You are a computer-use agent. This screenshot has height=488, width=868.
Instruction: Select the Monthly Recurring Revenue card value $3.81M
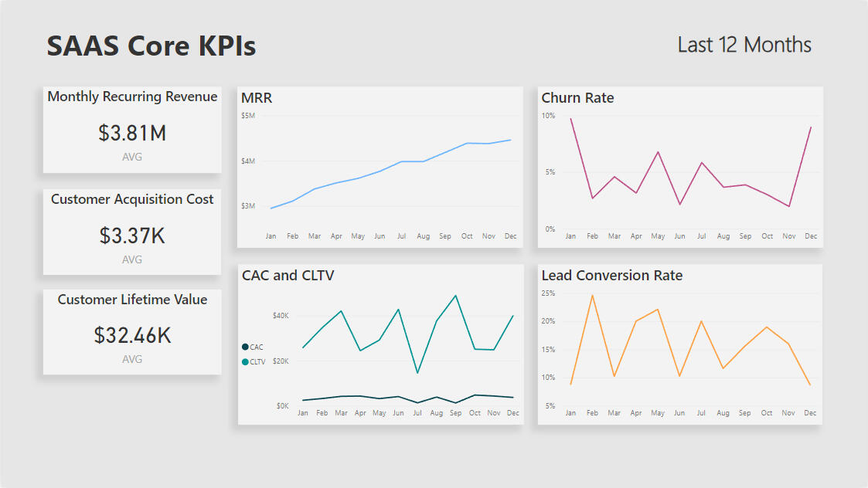[132, 134]
